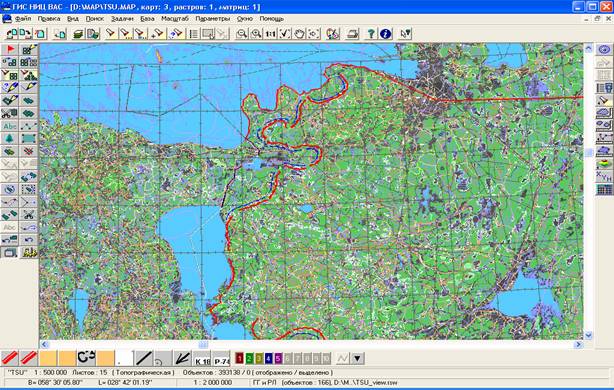Open the Файл menu
The height and width of the screenshot is (390, 614).
tap(23, 18)
